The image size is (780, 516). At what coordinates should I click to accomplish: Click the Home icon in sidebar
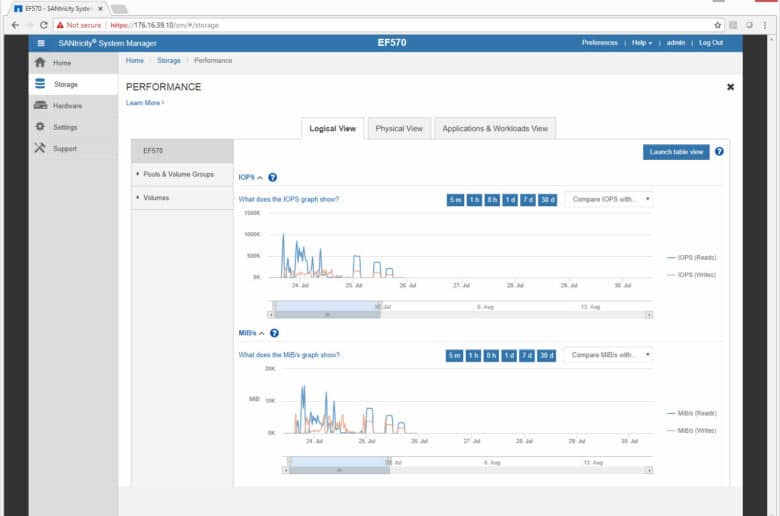click(x=40, y=63)
